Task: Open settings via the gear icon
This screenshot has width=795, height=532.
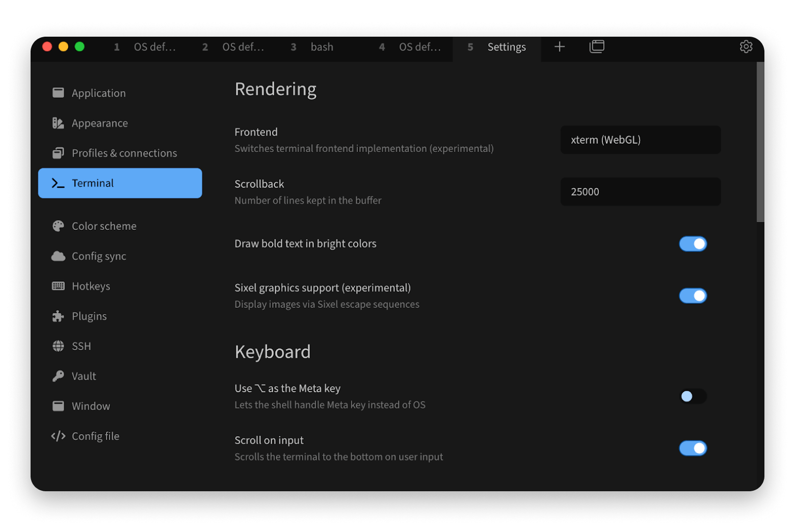Action: 746,47
